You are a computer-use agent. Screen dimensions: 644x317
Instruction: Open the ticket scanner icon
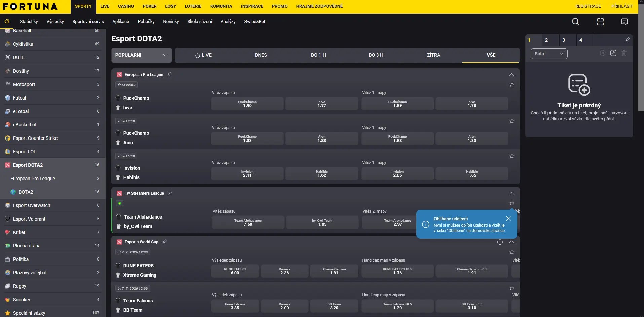(x=600, y=22)
